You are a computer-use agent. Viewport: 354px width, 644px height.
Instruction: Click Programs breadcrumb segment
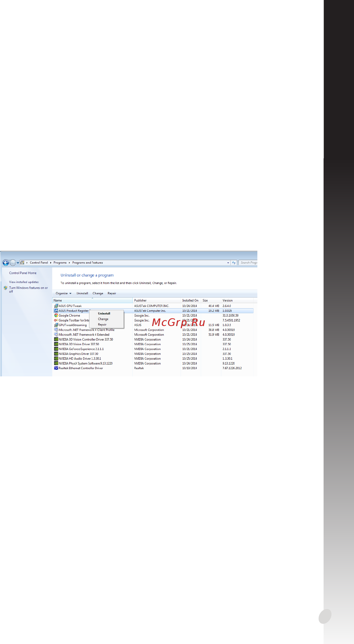click(60, 262)
